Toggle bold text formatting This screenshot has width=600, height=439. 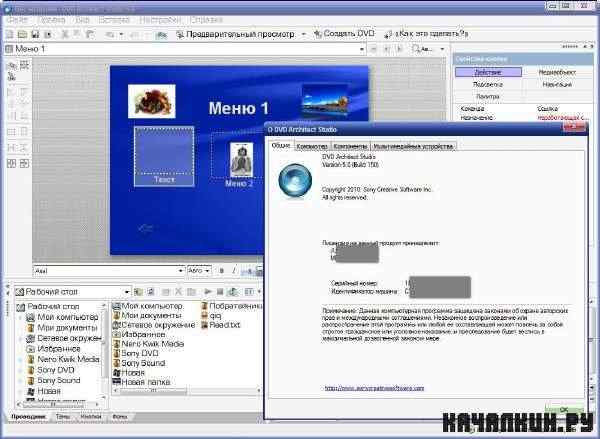pos(222,271)
